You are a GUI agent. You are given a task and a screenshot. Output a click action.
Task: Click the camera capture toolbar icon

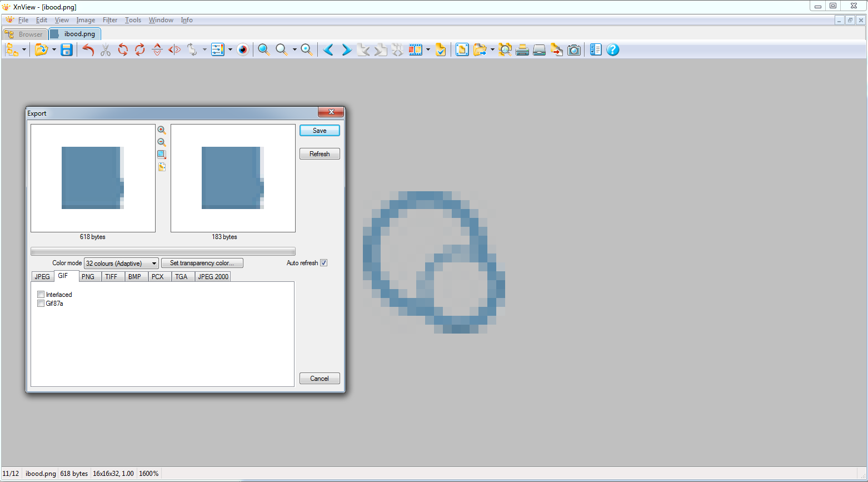[574, 50]
